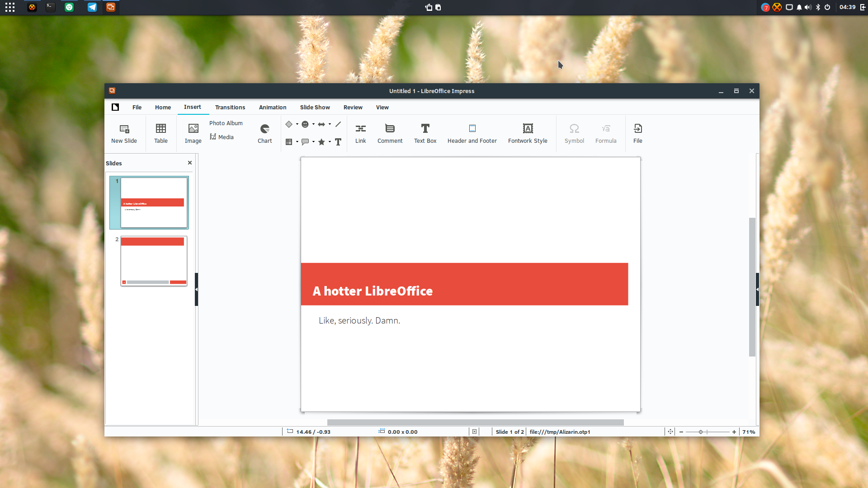Click the Media icon
The width and height of the screenshot is (868, 488).
(x=213, y=137)
